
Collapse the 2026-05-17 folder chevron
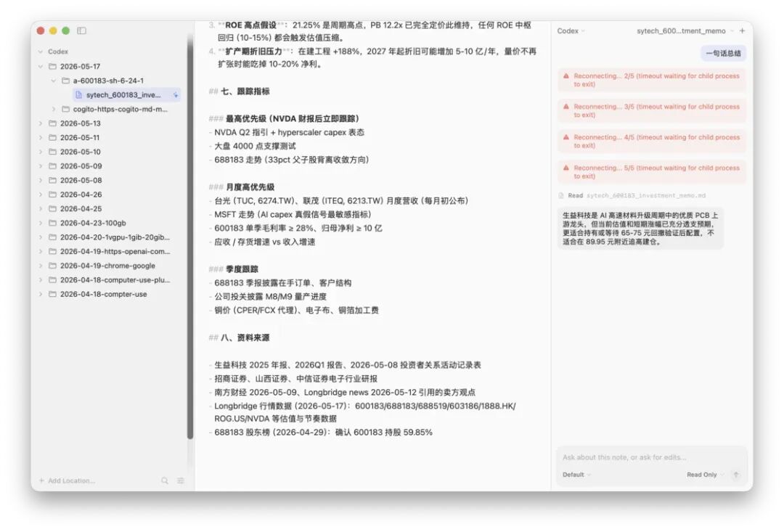click(41, 67)
